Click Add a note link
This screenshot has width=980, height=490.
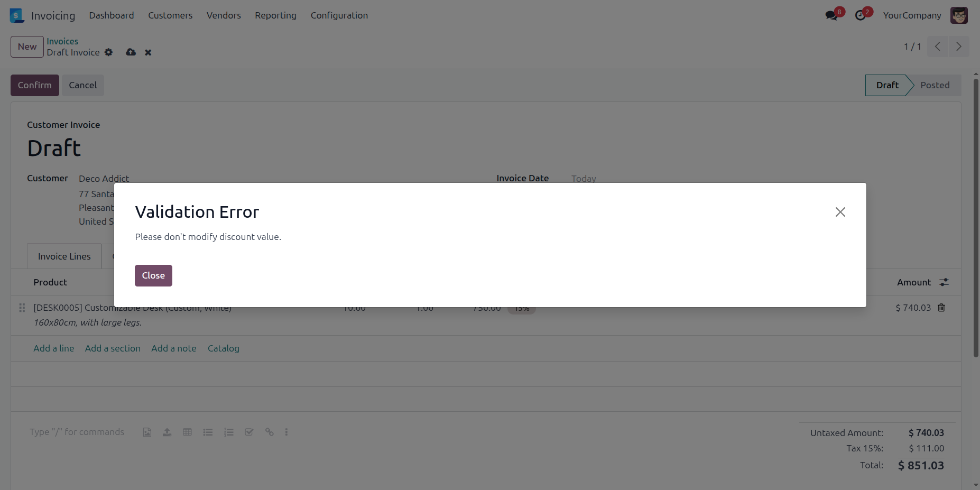(174, 348)
